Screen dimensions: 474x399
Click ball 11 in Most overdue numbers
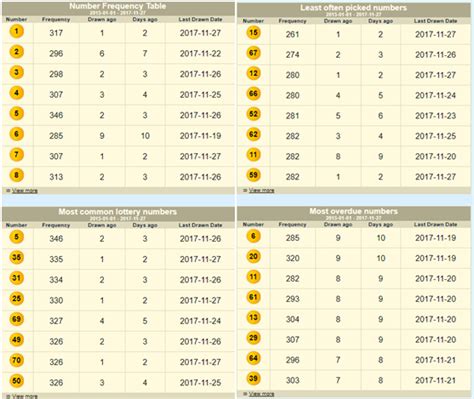click(253, 277)
